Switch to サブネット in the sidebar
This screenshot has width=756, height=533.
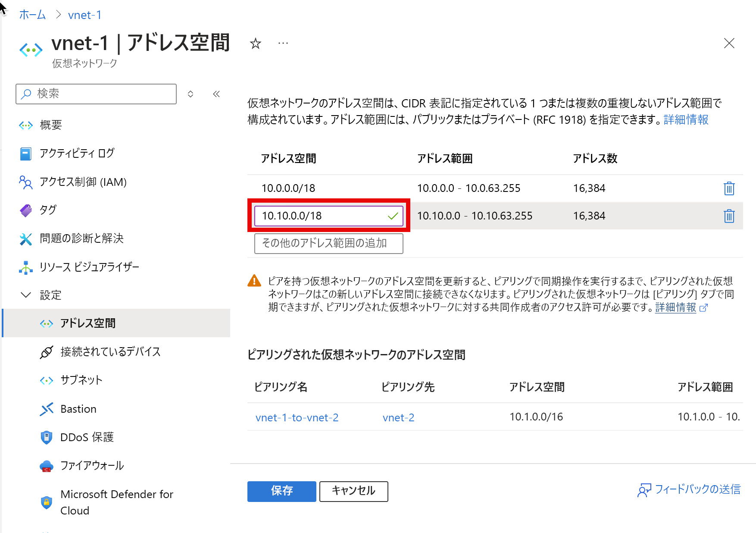(x=81, y=380)
